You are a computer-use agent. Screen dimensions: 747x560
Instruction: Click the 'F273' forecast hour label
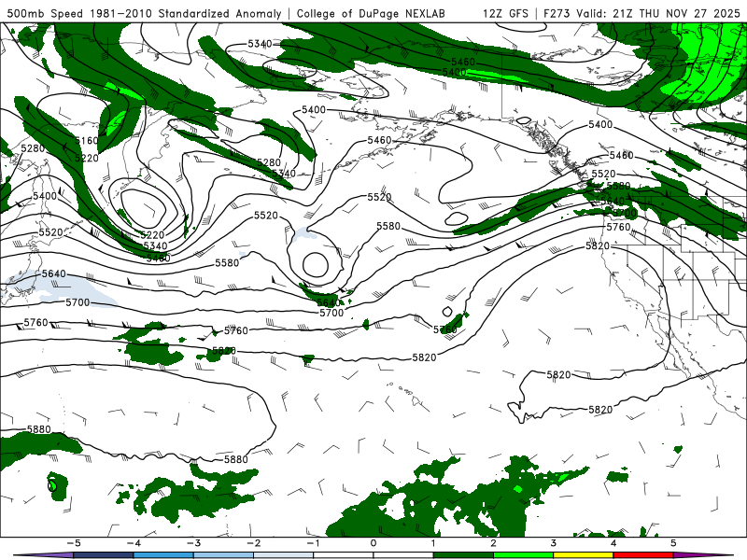[557, 13]
